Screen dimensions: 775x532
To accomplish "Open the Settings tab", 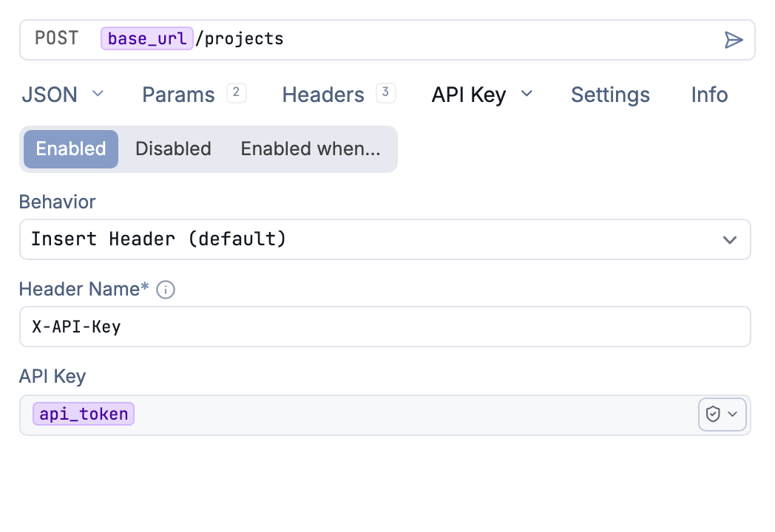I will pyautogui.click(x=610, y=95).
